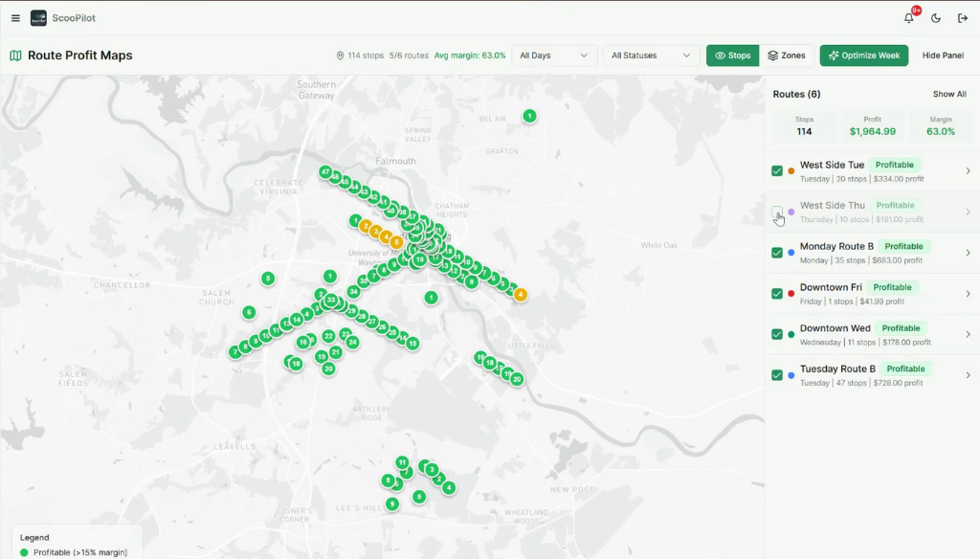
Task: Uncheck the West Side Tue route
Action: pos(777,170)
